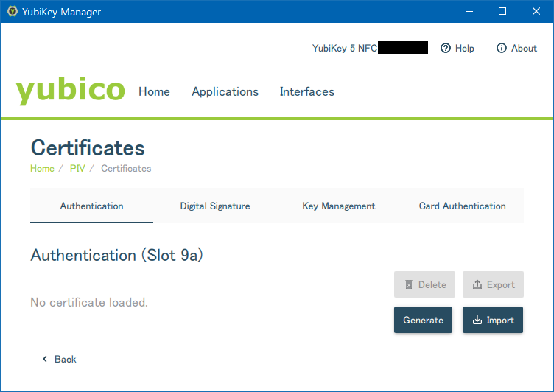This screenshot has width=554, height=392.
Task: Open the Home menu
Action: click(154, 91)
